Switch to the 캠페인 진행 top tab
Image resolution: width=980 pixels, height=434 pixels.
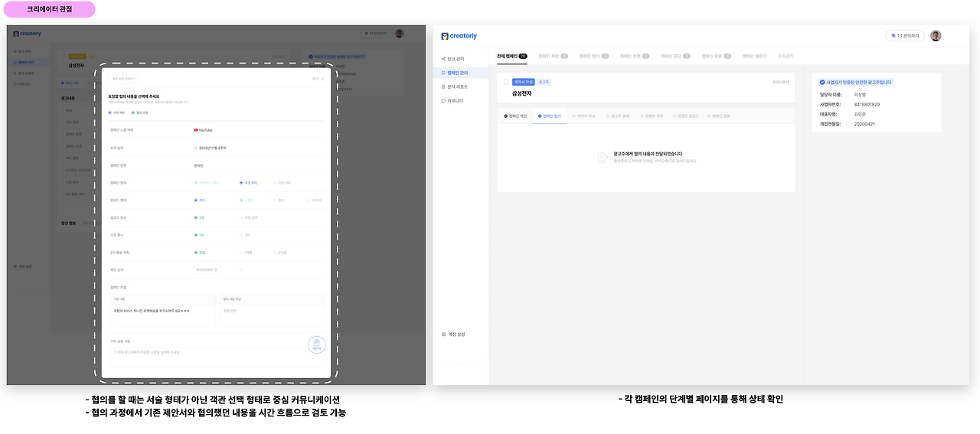pos(635,56)
